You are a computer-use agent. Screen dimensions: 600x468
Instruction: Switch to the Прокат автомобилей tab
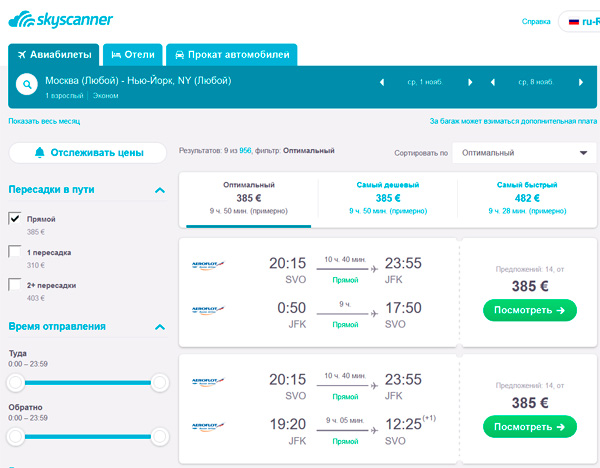point(231,55)
